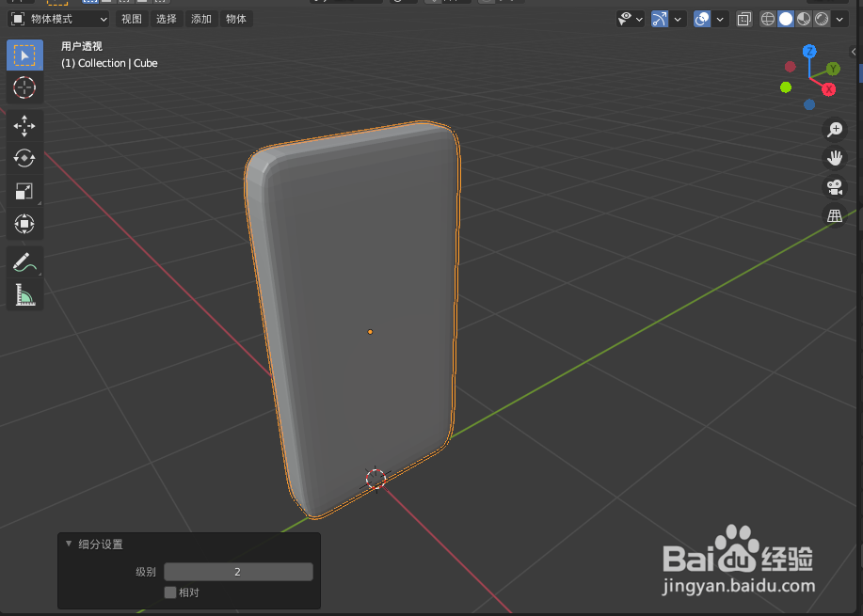The image size is (863, 616).
Task: Select the Scale tool
Action: (24, 191)
